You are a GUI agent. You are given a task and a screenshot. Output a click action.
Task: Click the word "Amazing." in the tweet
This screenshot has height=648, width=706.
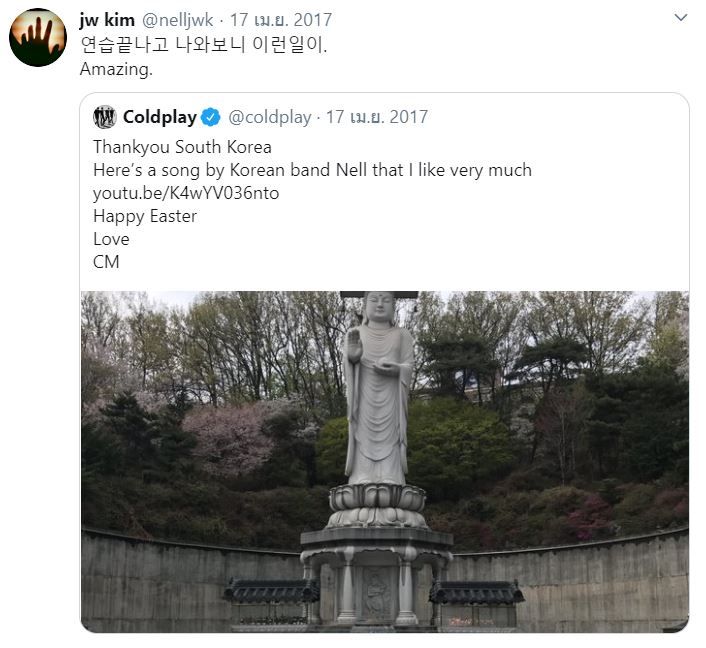[x=116, y=70]
